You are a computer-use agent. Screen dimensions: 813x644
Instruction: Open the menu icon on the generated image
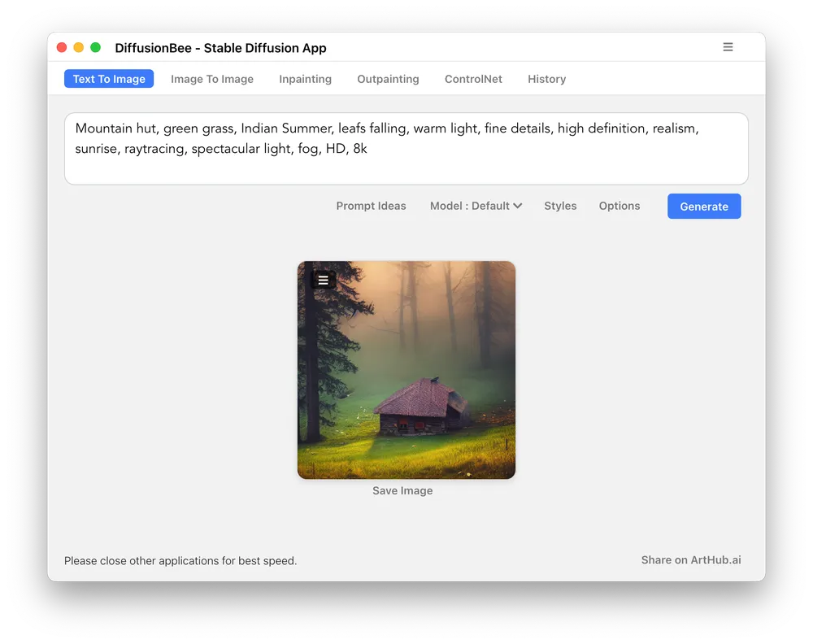click(x=323, y=280)
